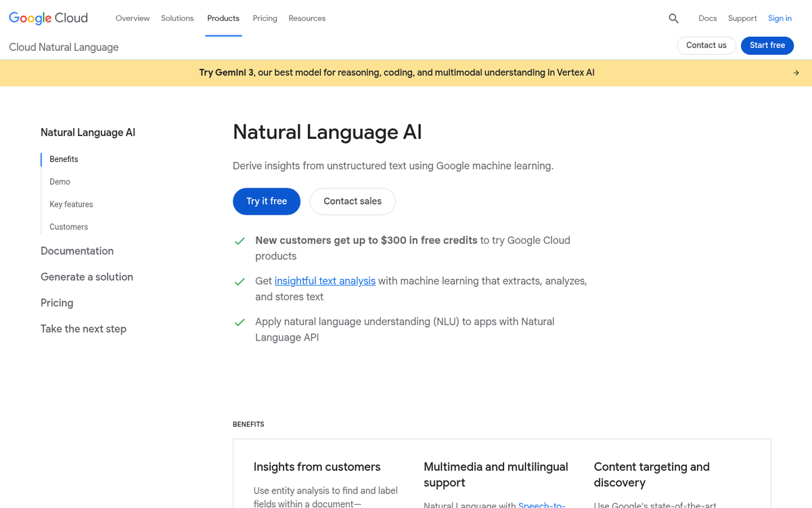This screenshot has height=508, width=812.
Task: Click the Google Cloud logo
Action: click(x=48, y=18)
